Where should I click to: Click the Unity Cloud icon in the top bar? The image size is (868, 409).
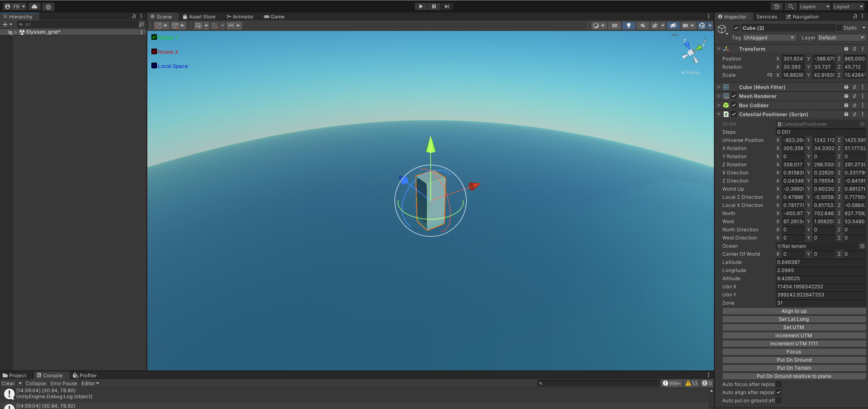pyautogui.click(x=34, y=7)
